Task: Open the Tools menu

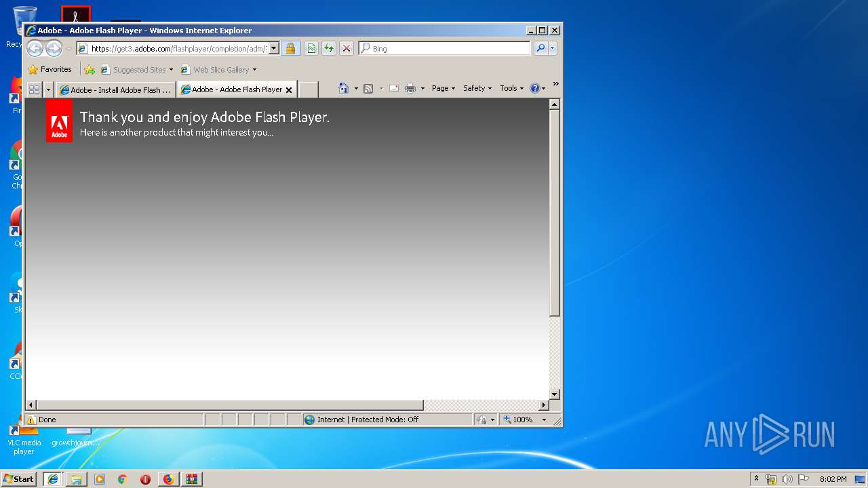Action: [x=512, y=88]
